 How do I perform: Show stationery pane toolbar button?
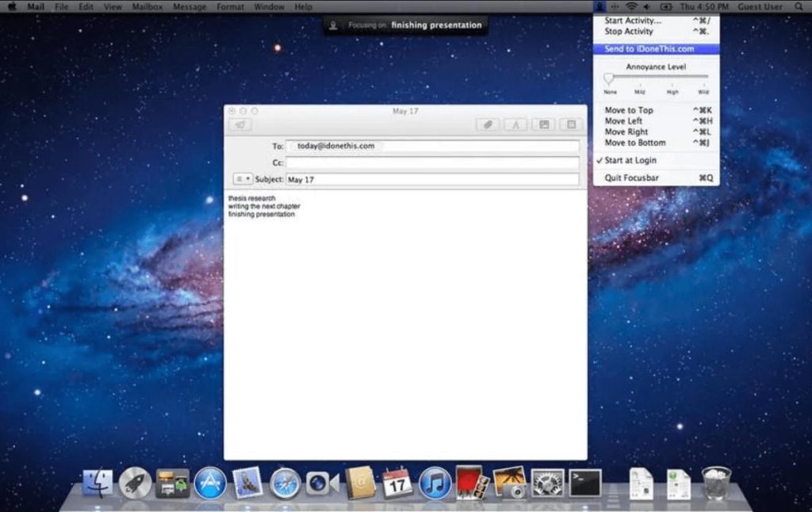(571, 124)
